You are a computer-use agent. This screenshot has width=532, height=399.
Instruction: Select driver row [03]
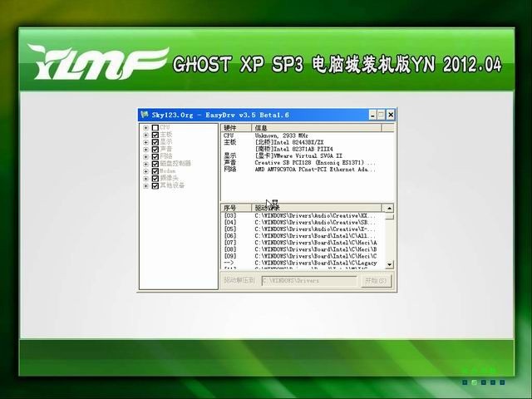click(x=303, y=216)
